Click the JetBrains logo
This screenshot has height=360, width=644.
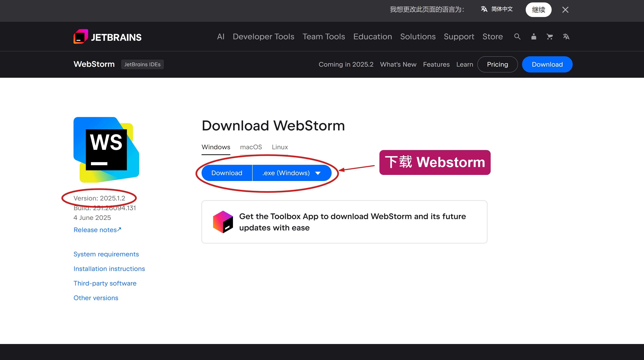(108, 37)
